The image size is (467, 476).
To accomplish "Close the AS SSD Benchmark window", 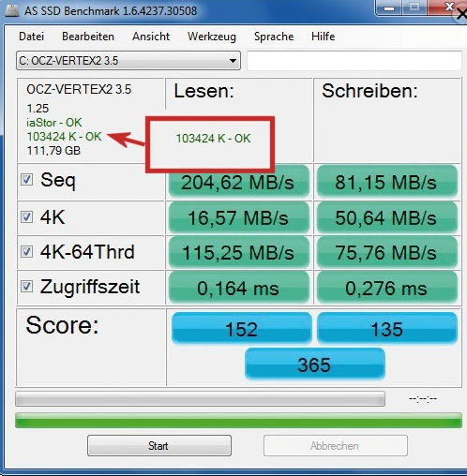I will [445, 7].
